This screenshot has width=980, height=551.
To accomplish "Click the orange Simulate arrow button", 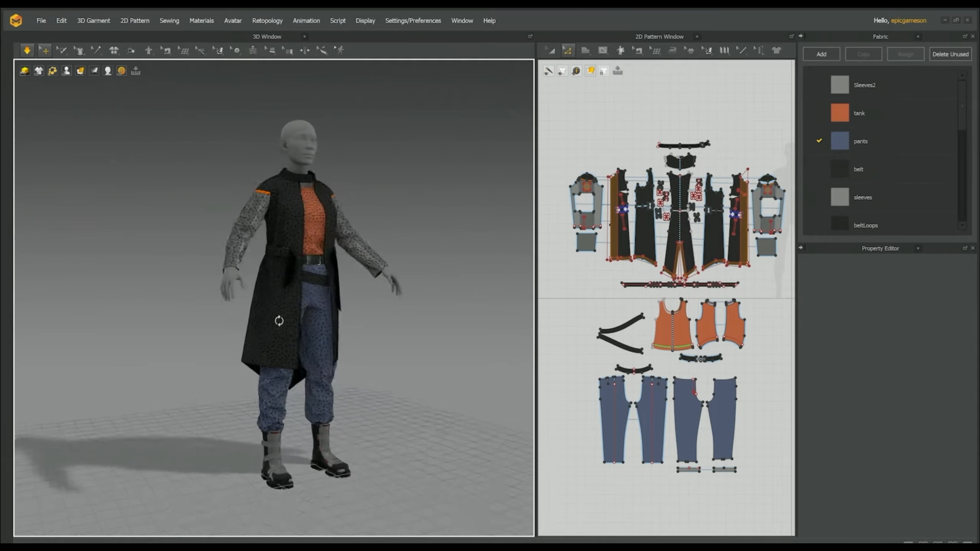I will click(x=27, y=50).
